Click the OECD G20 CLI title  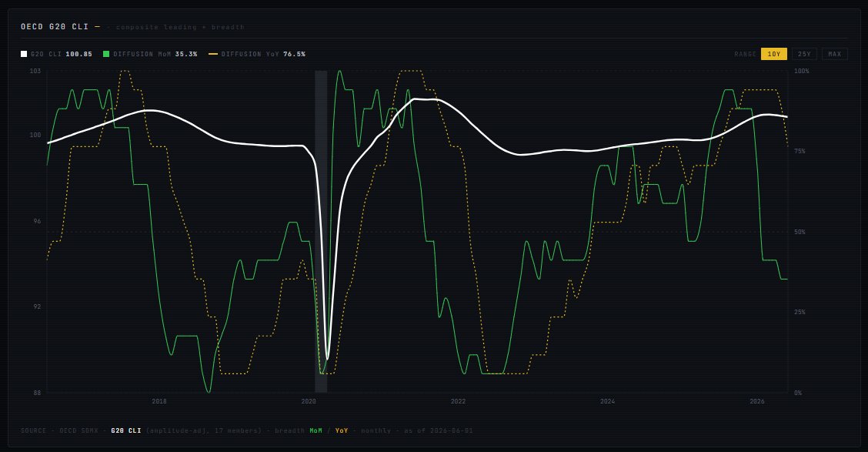(54, 27)
